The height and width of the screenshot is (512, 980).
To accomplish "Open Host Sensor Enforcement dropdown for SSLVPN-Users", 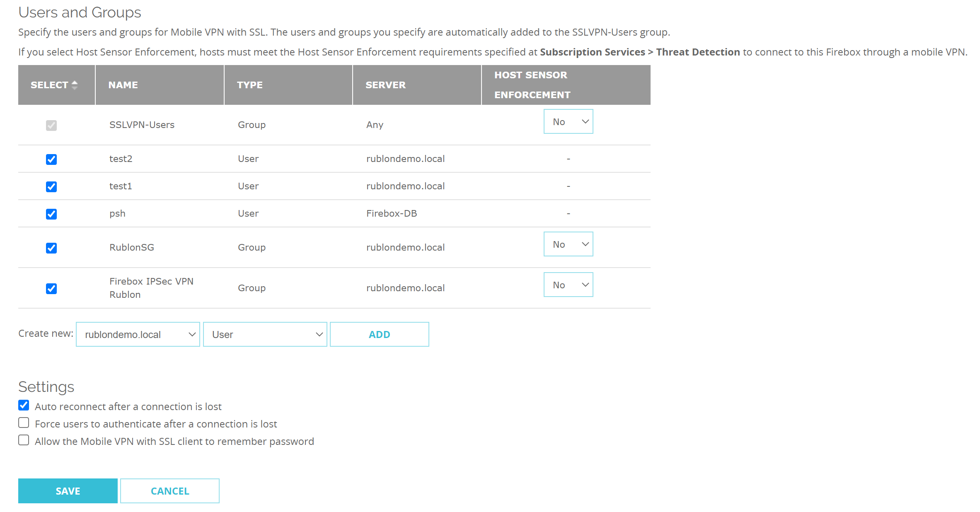I will click(568, 121).
